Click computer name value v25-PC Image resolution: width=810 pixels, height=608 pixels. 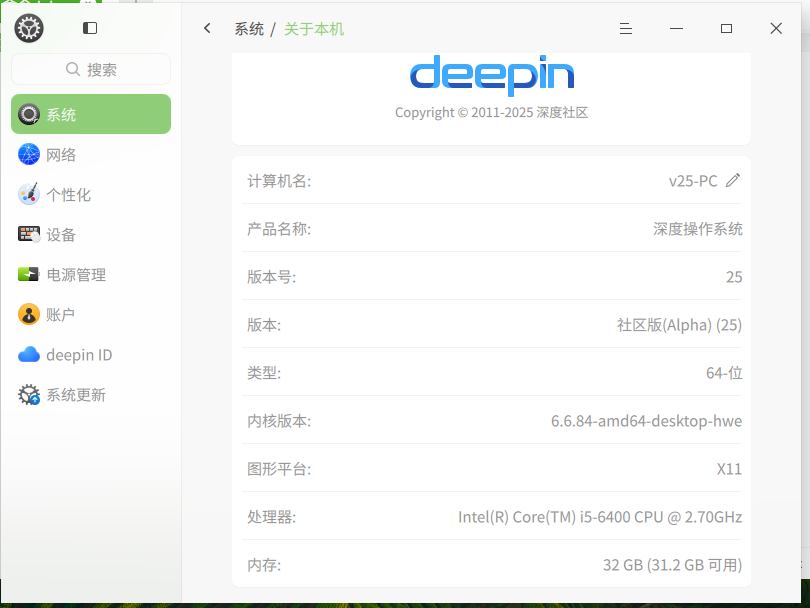tap(693, 181)
